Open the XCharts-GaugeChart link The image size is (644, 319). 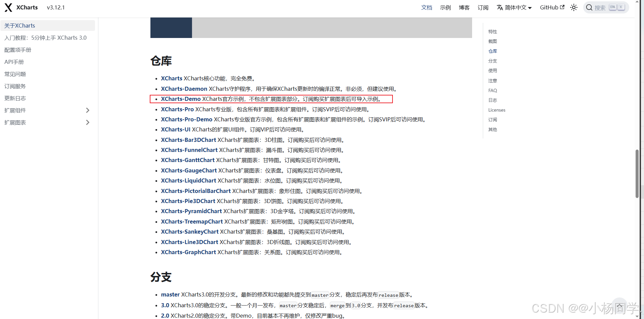pyautogui.click(x=189, y=170)
